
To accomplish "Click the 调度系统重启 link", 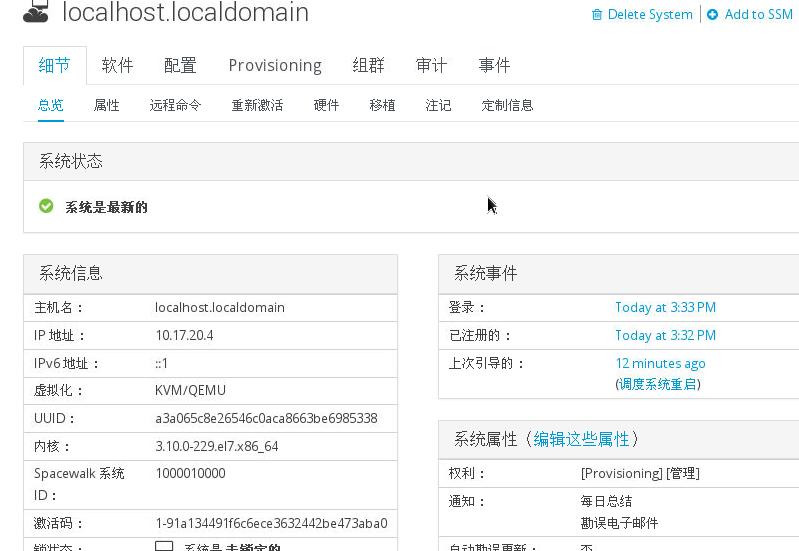I will tap(658, 384).
